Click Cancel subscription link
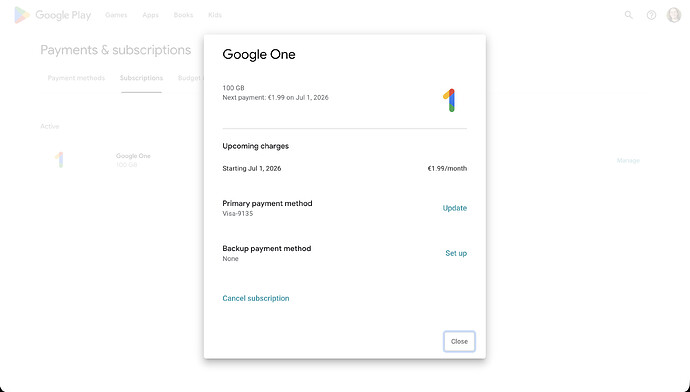Viewport: 690px width, 392px height. [x=256, y=298]
